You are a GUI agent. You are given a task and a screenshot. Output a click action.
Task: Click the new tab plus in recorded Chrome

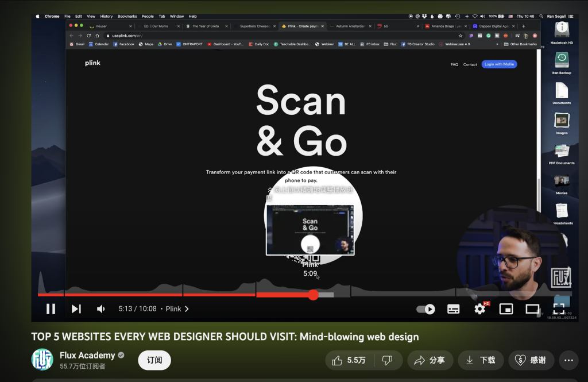524,26
